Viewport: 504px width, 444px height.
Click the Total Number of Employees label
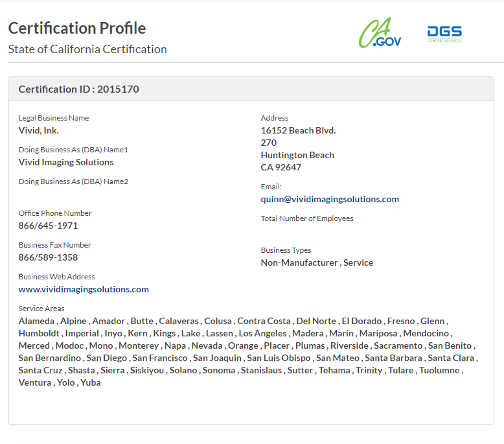pyautogui.click(x=307, y=218)
